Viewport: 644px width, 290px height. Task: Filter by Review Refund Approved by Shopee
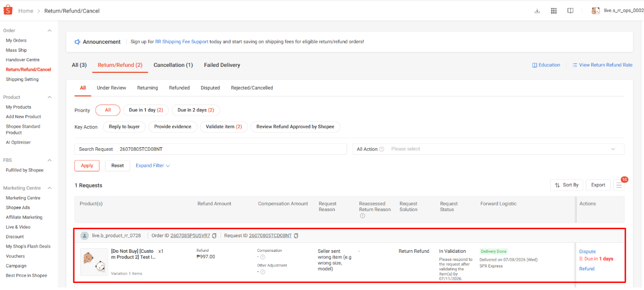(x=295, y=127)
